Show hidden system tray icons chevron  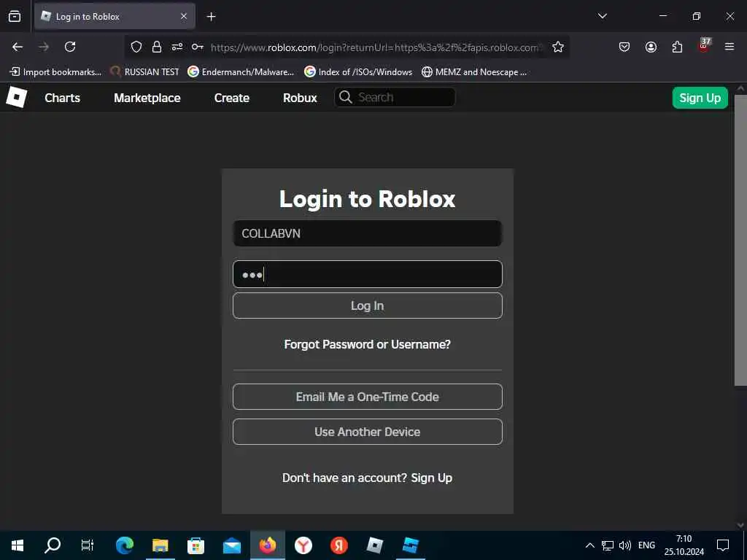(589, 545)
